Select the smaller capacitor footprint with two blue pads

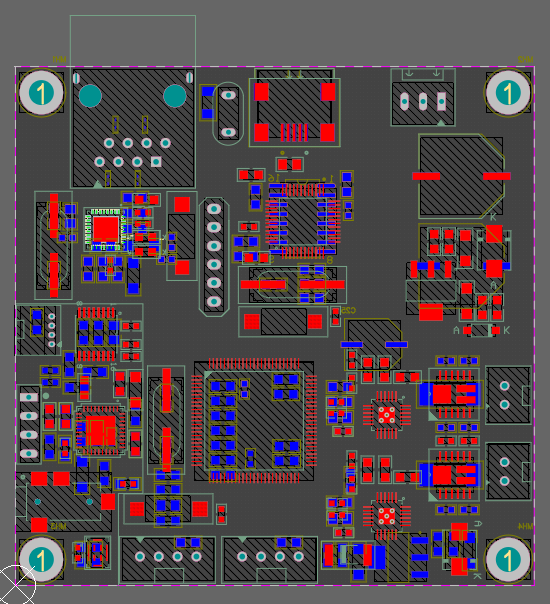[x=374, y=344]
